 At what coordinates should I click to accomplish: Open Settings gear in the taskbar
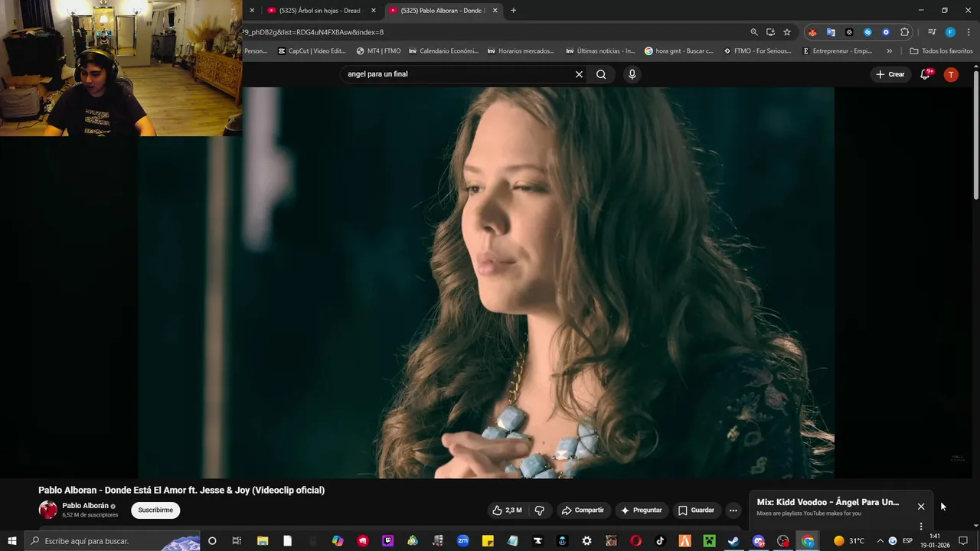[586, 541]
